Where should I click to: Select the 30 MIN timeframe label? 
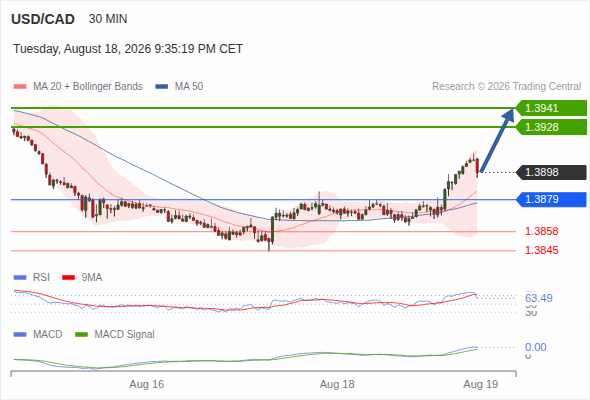click(x=108, y=19)
